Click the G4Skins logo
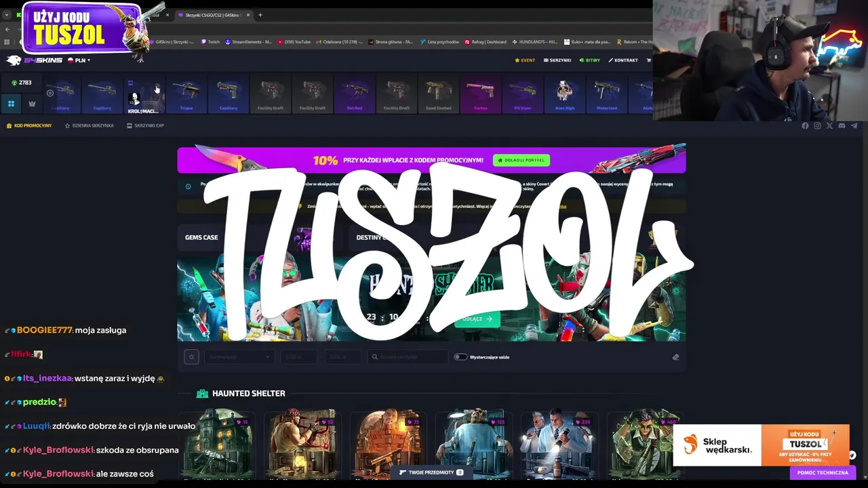 point(34,60)
